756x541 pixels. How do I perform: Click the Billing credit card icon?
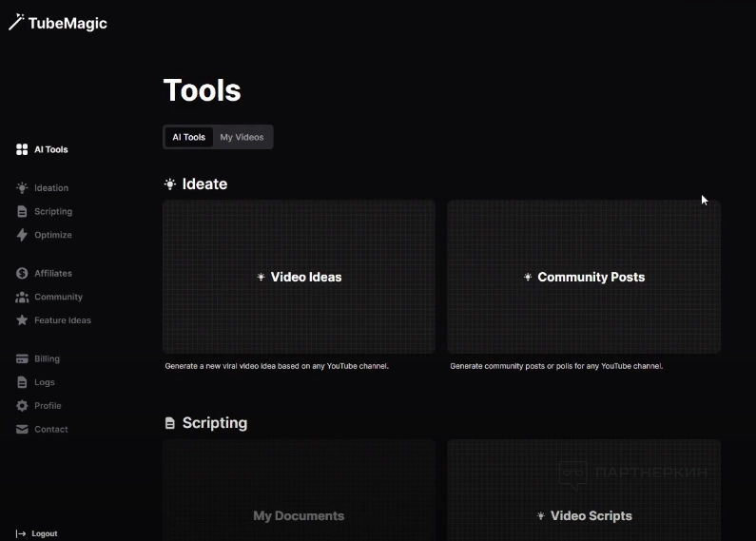(22, 358)
